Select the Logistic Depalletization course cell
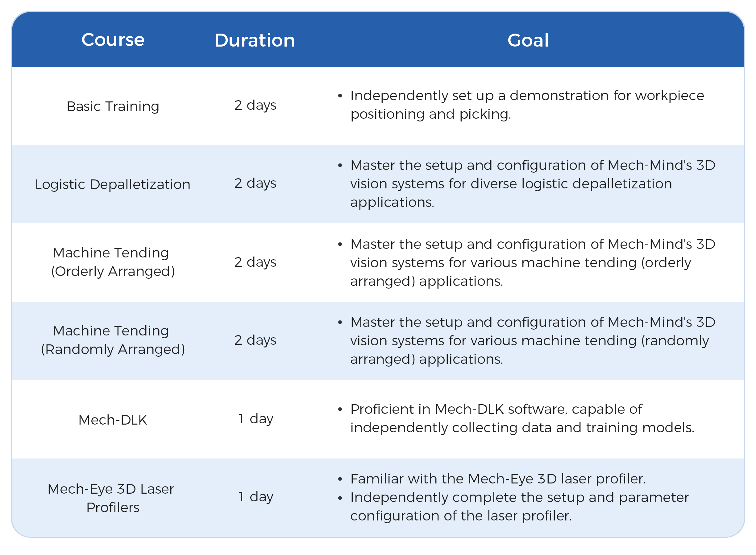 [113, 184]
